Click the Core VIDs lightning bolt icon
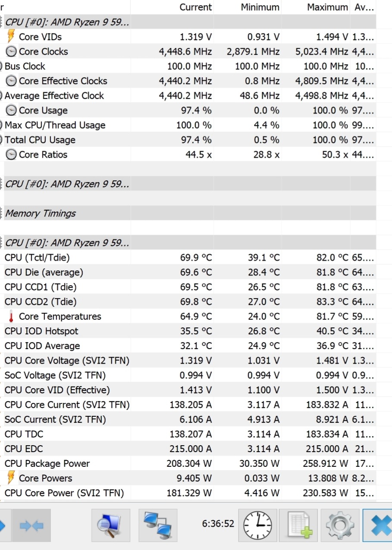The width and height of the screenshot is (392, 550). pos(11,37)
